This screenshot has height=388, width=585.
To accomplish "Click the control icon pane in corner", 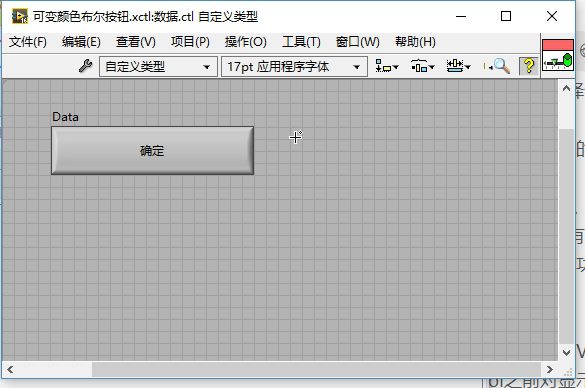I will coord(558,55).
